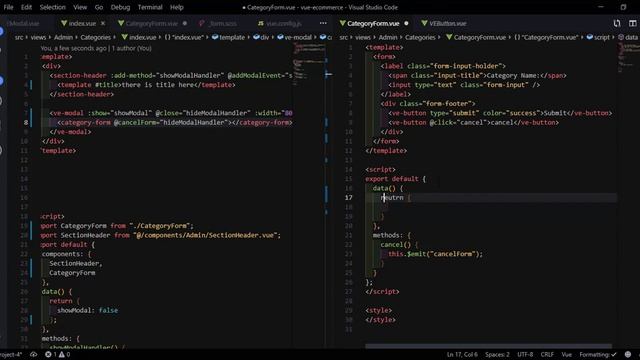Viewport: 640px width, 360px height.
Task: Click the GitLens 'You, a few seconds ago' annotation
Action: [96, 48]
